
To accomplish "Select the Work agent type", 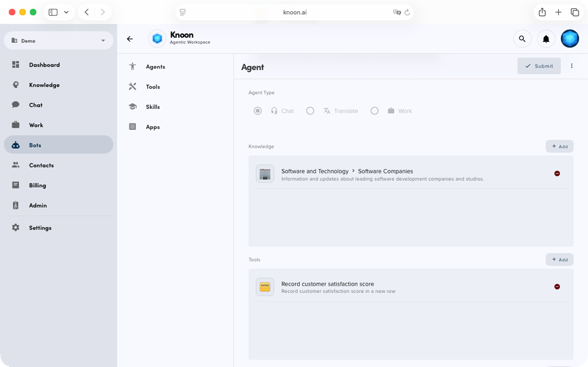I will [375, 111].
